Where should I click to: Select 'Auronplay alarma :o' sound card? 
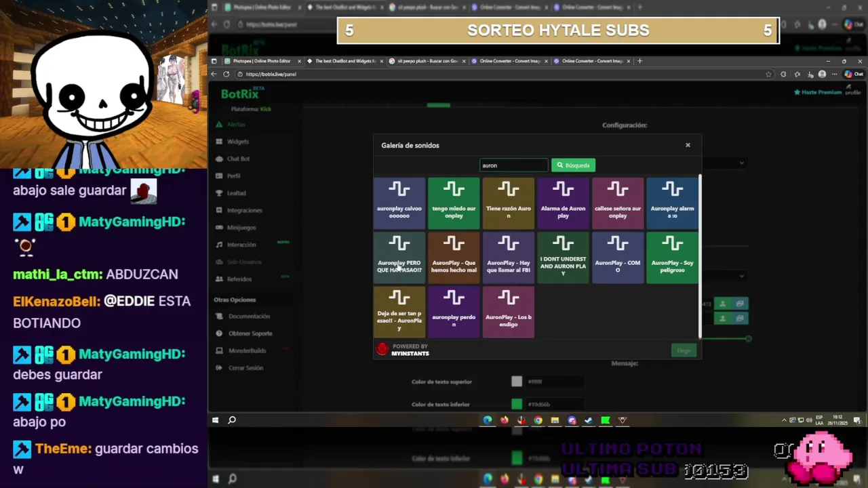pos(672,203)
